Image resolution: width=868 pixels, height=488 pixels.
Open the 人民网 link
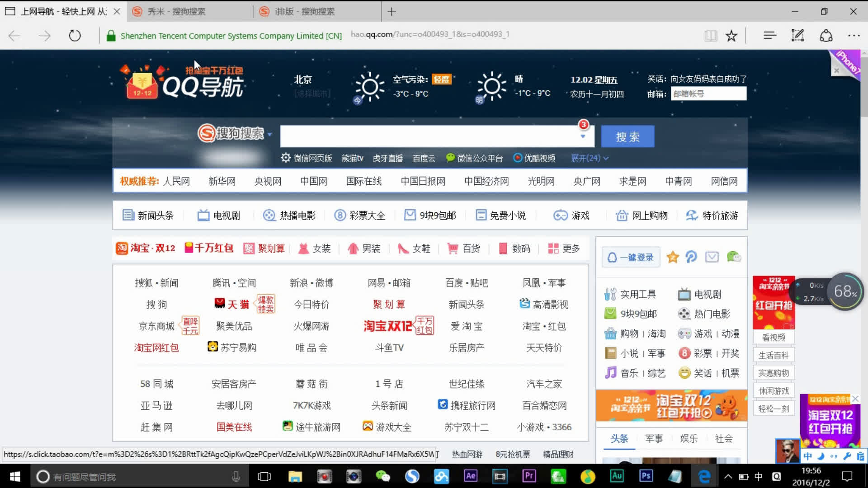click(176, 181)
